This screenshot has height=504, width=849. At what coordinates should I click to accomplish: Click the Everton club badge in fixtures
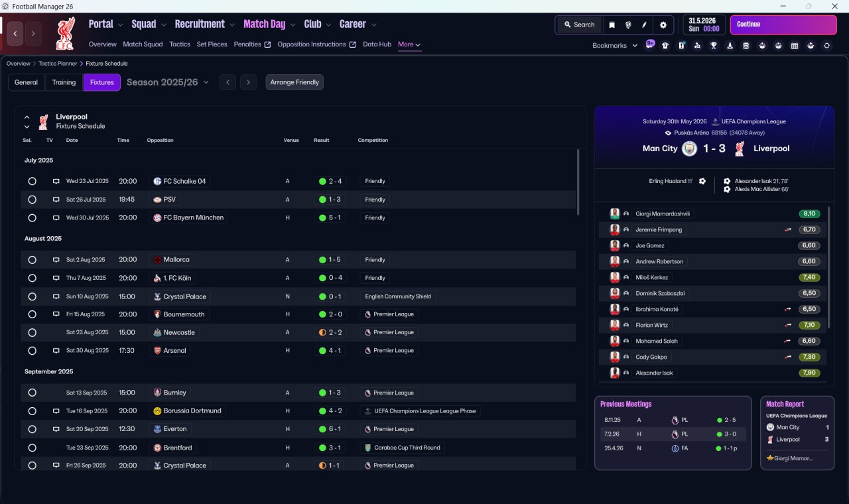point(157,429)
